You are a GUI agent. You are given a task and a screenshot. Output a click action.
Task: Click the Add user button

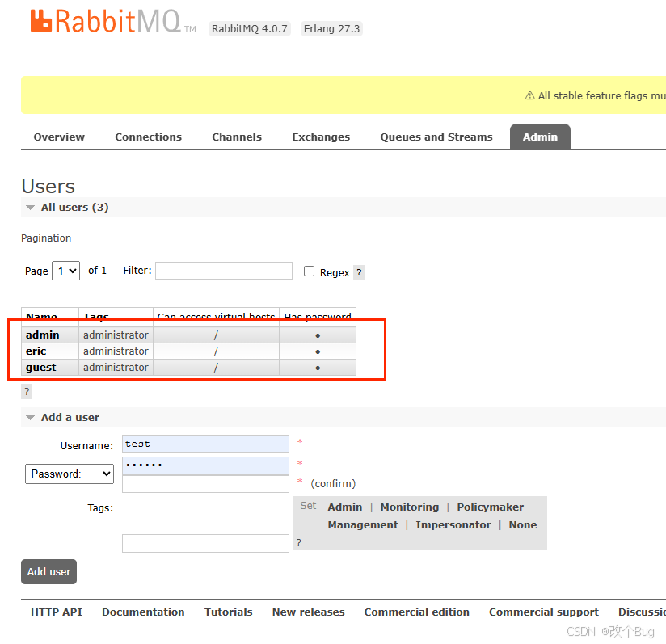(48, 571)
